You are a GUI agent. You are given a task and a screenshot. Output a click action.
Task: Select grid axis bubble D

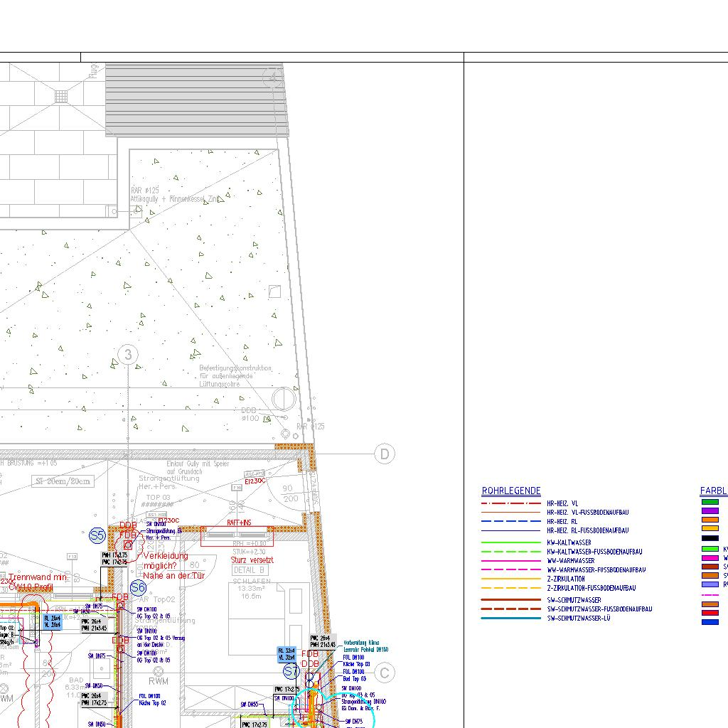[385, 454]
